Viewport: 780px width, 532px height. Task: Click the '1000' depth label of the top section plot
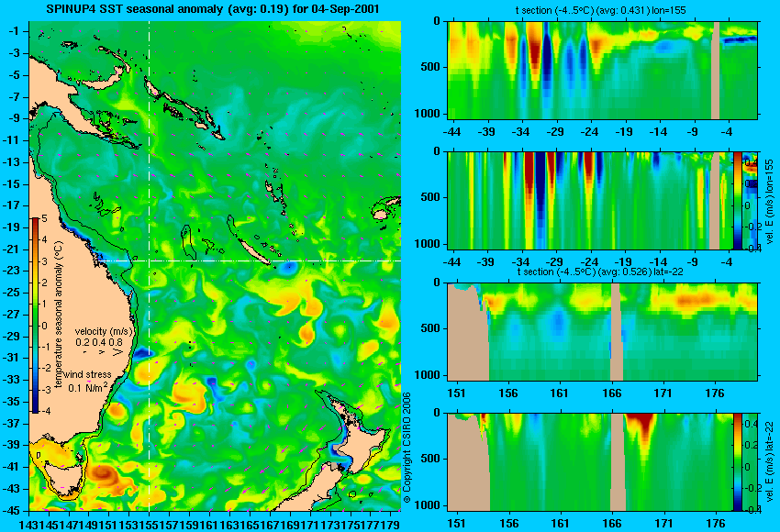[428, 114]
